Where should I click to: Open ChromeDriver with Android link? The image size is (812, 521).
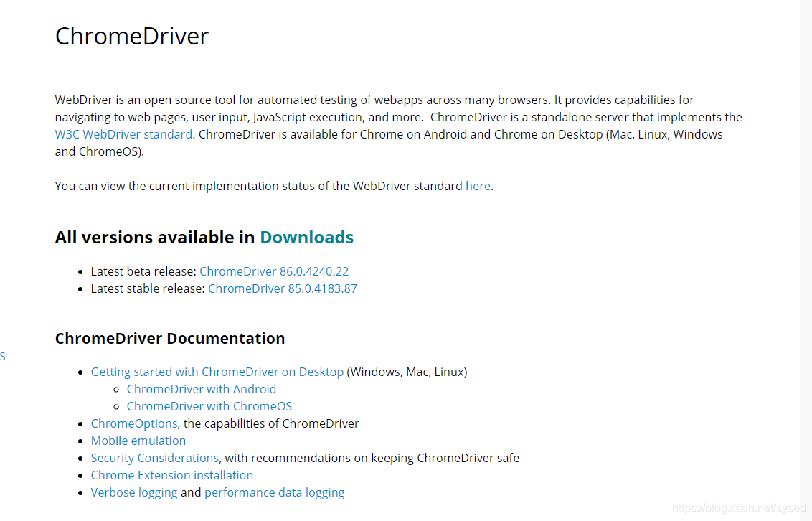click(x=202, y=390)
